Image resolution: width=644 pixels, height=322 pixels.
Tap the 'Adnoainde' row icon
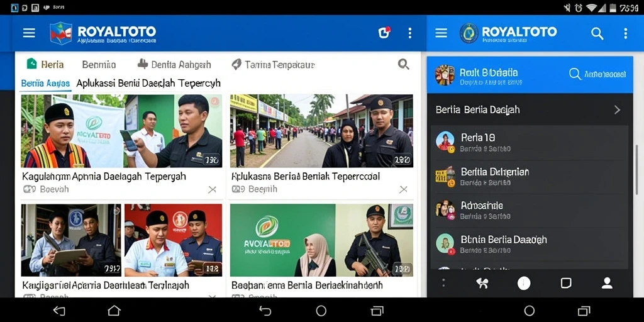click(445, 210)
